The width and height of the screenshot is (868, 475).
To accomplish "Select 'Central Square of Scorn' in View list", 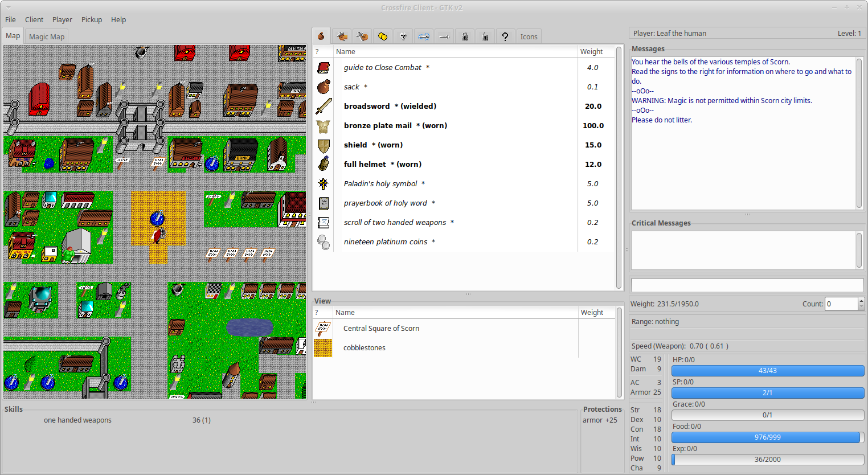I will 381,328.
